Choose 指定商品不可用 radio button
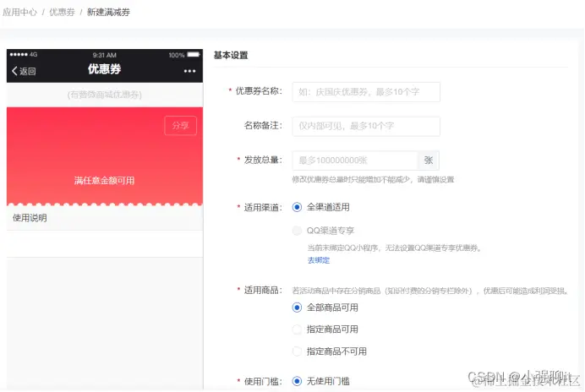Viewport: 585px width, 392px height. click(x=297, y=351)
